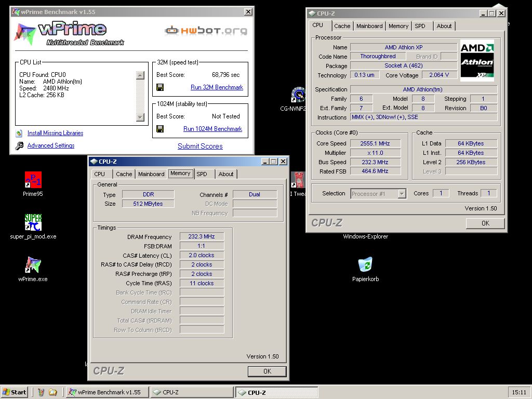This screenshot has height=399, width=532.
Task: Open Advanced Settings link
Action: [51, 145]
